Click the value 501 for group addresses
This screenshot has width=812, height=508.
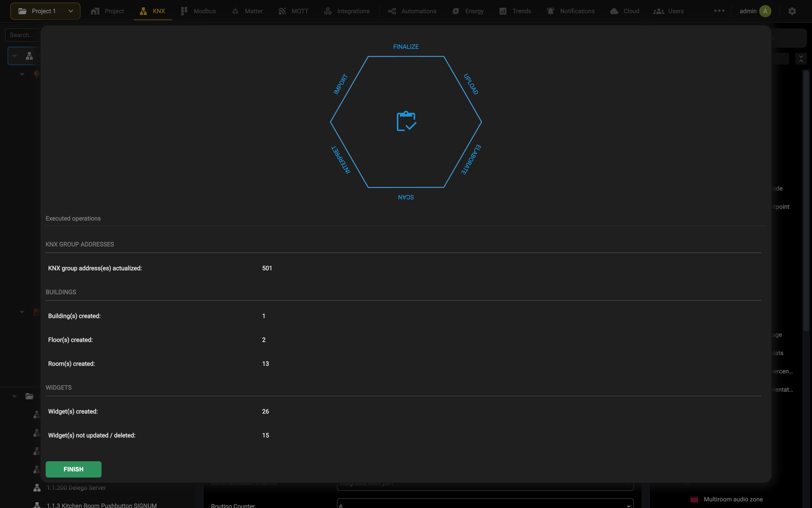pos(267,268)
